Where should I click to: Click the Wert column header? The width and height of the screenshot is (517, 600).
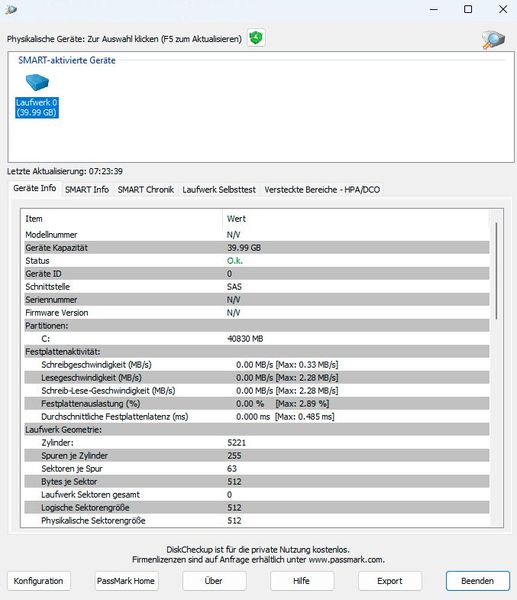coord(356,219)
